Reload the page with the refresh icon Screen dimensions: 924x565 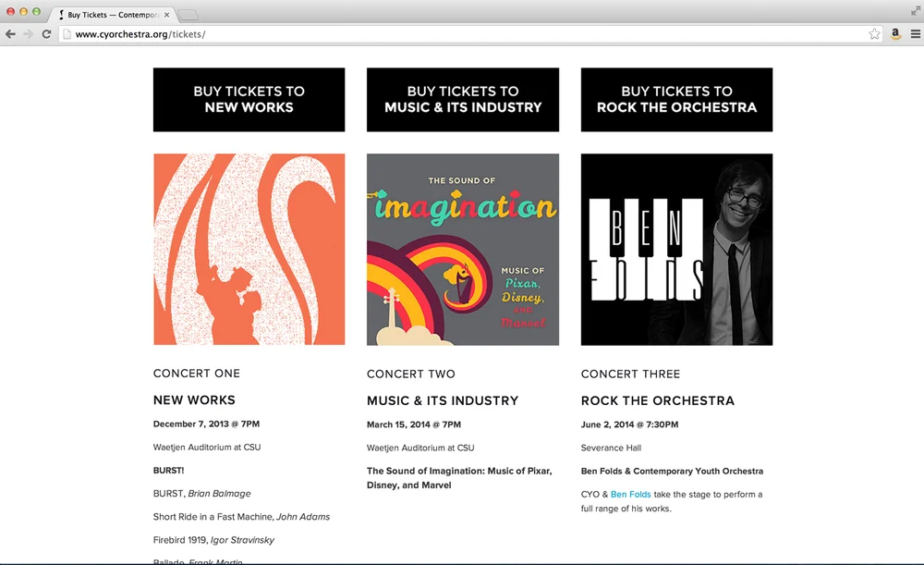[46, 34]
